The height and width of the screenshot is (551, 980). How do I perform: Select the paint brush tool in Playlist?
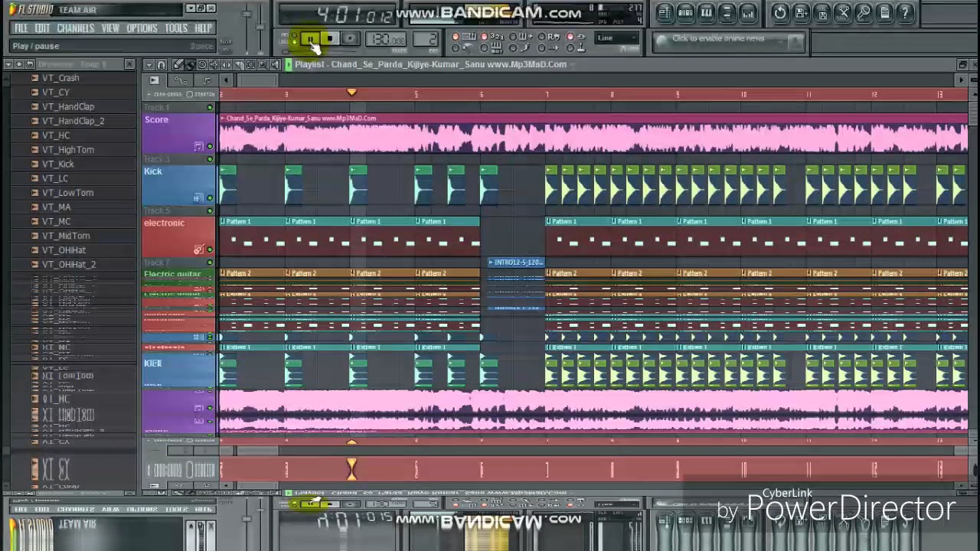click(x=191, y=65)
